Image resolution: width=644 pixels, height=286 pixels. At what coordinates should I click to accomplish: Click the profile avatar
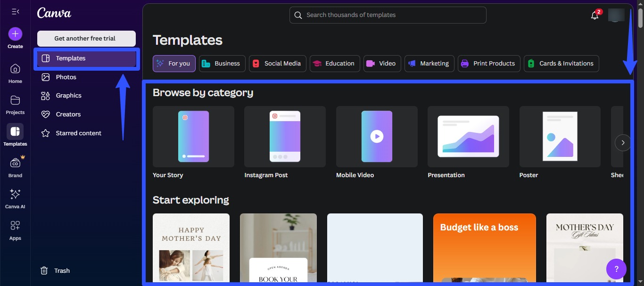click(x=616, y=15)
